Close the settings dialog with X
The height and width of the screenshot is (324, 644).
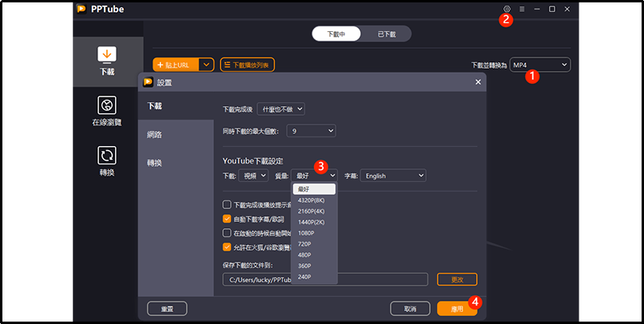(478, 82)
